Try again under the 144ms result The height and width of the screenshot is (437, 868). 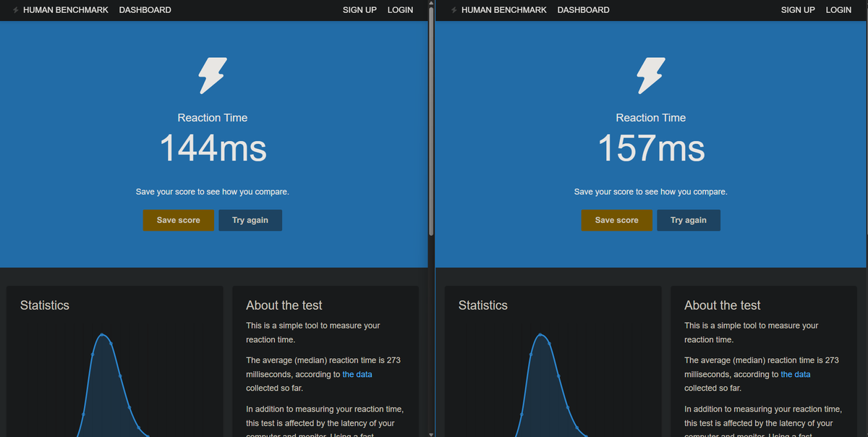click(x=250, y=220)
